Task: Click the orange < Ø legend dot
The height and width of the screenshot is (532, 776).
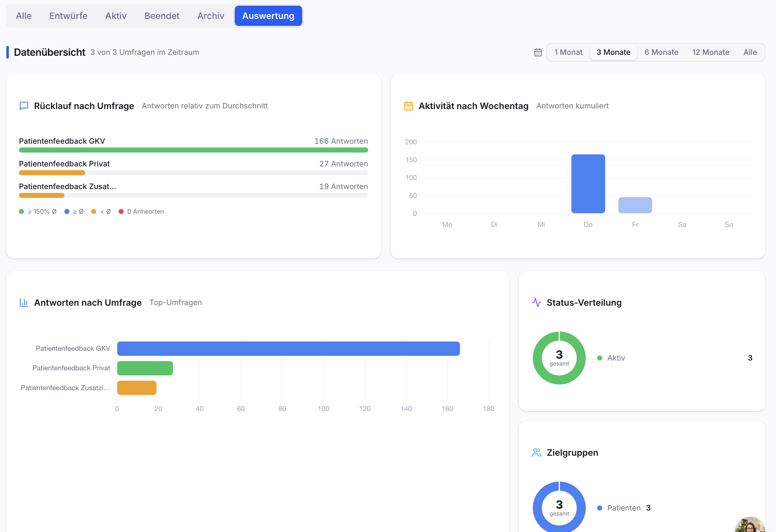Action: click(x=94, y=211)
